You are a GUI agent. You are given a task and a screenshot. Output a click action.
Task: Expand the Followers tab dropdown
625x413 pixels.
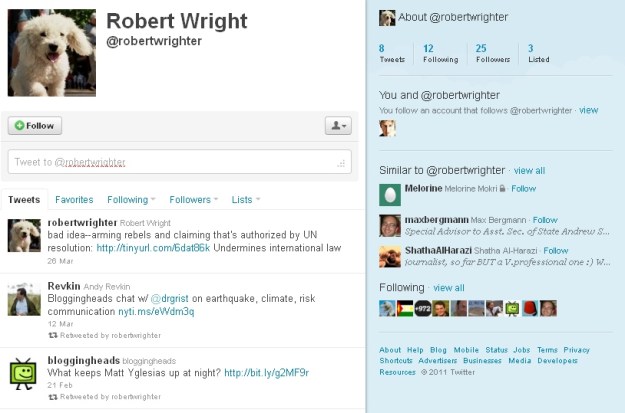point(193,199)
